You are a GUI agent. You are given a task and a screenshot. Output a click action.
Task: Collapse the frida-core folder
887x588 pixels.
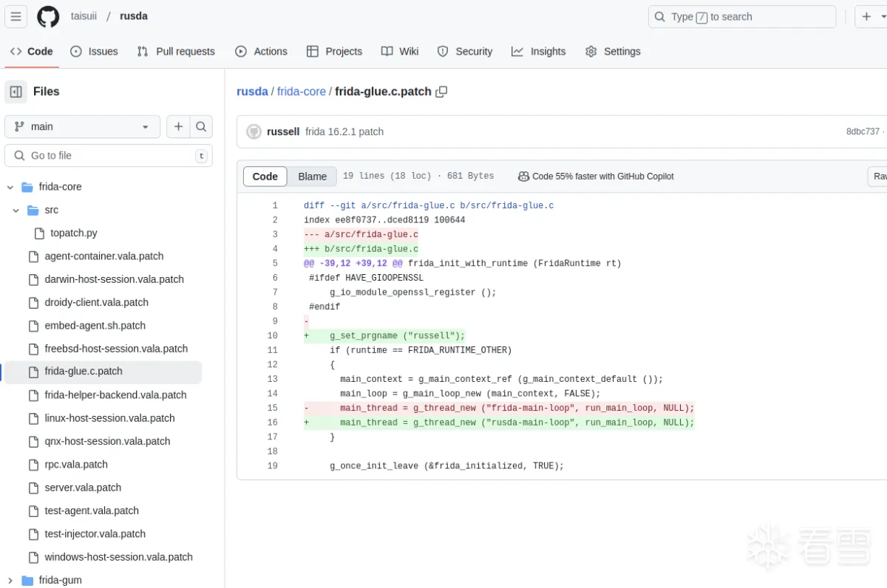[10, 187]
